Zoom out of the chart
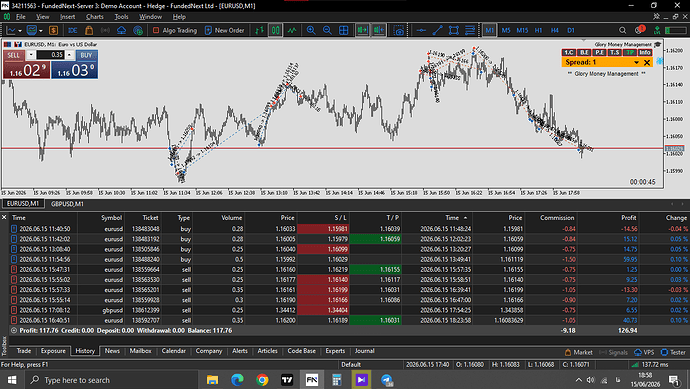The height and width of the screenshot is (389, 690). (327, 30)
